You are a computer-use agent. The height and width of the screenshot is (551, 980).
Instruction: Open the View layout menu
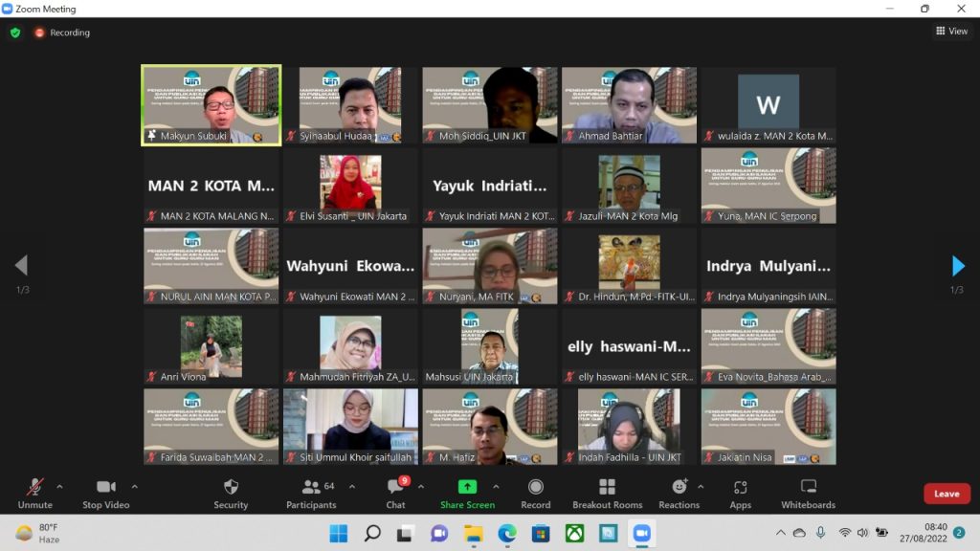(951, 32)
